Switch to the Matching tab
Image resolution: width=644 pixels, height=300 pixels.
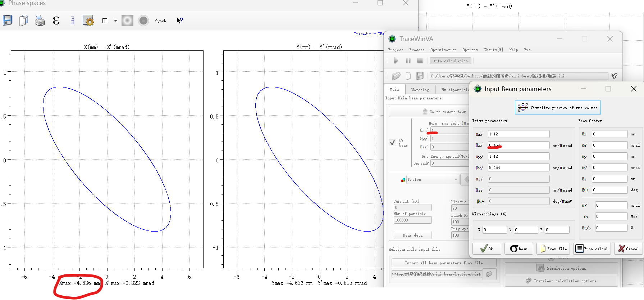(x=420, y=90)
